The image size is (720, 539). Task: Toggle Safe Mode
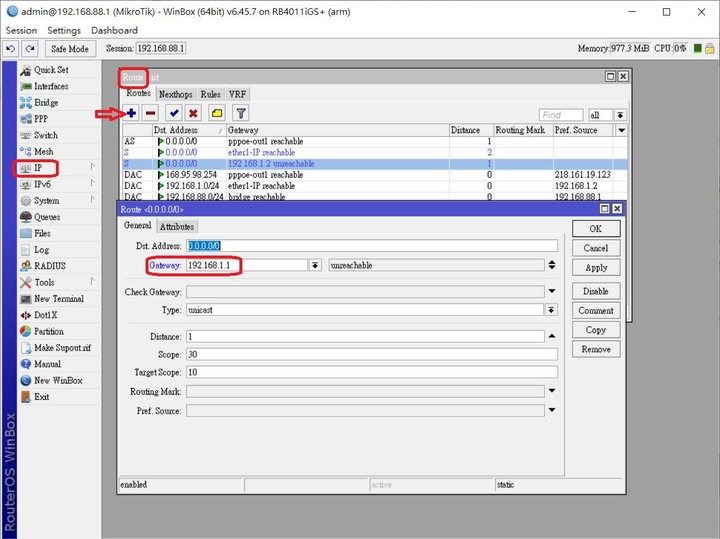(70, 49)
